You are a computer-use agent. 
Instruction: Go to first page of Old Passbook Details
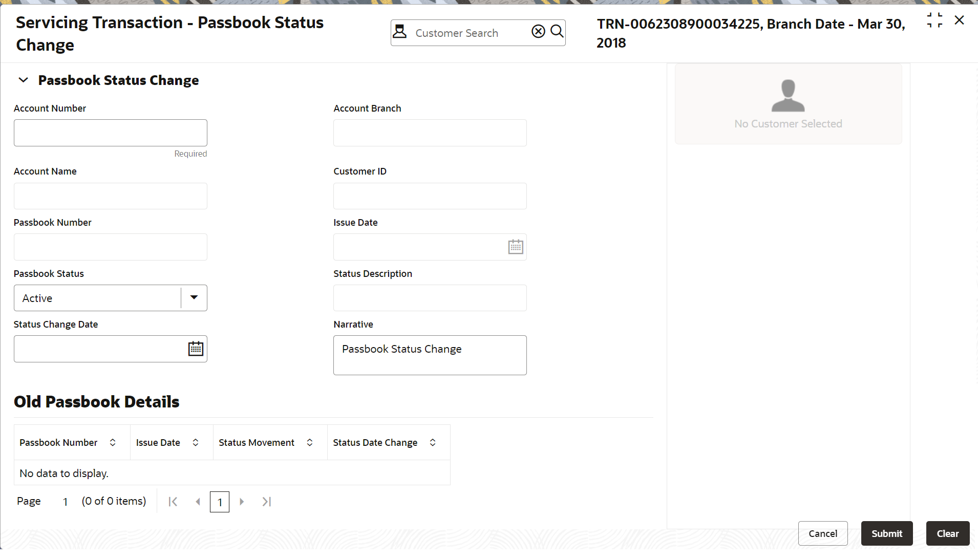click(173, 502)
